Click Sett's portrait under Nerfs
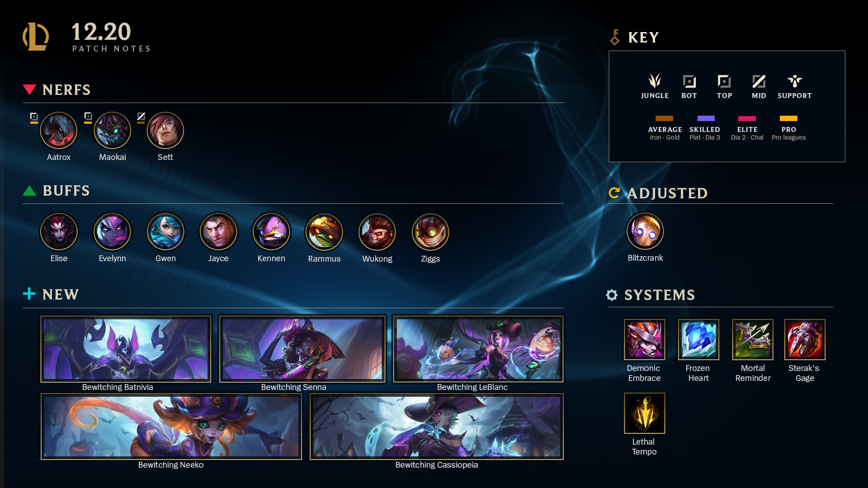The width and height of the screenshot is (868, 488). click(x=165, y=131)
